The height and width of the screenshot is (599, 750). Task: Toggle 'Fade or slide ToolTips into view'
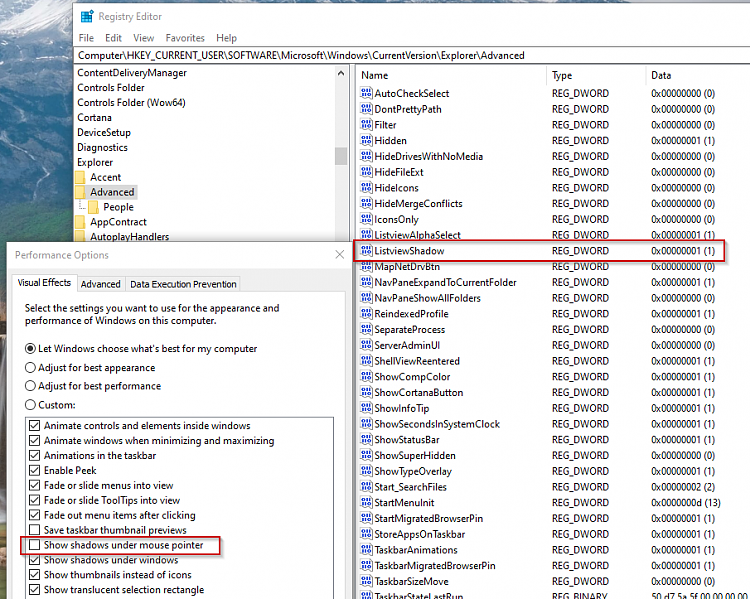(34, 500)
